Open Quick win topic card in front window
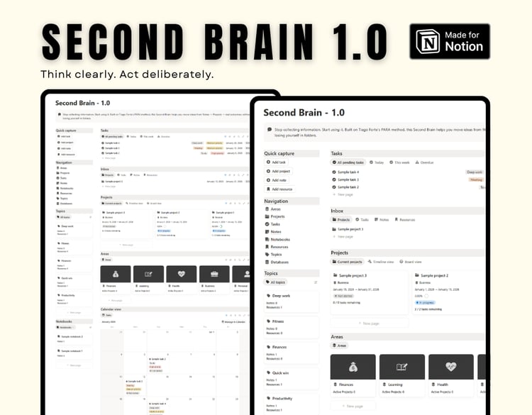Viewport: 532px width, 415px height. click(292, 379)
